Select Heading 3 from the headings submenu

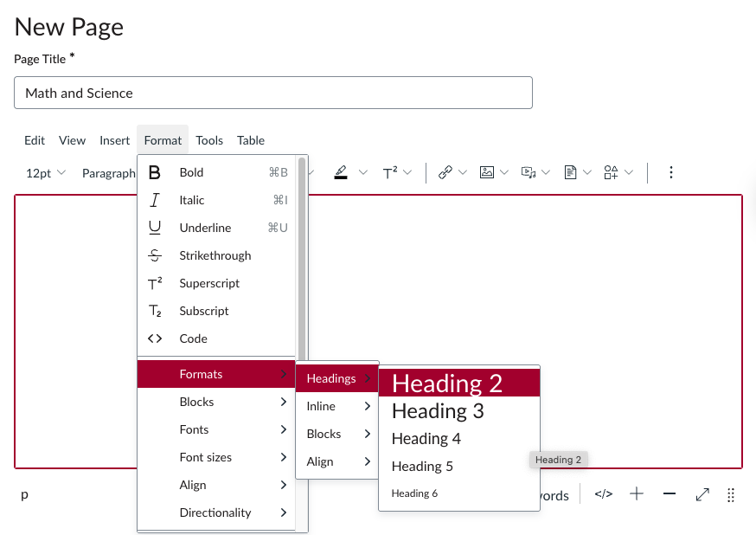(x=435, y=410)
